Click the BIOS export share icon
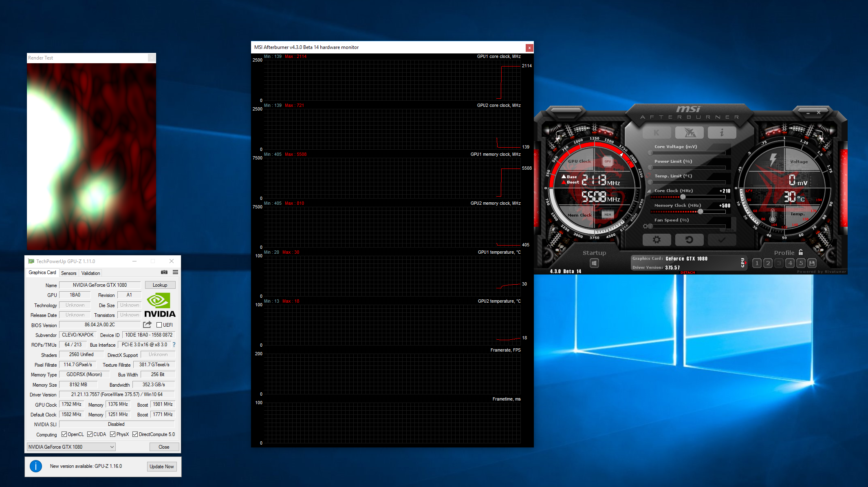The image size is (868, 487). pyautogui.click(x=147, y=325)
